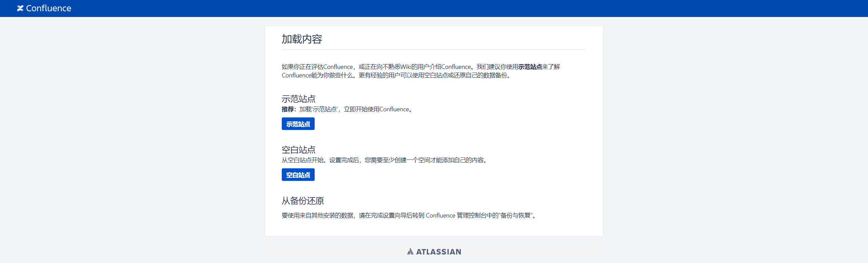The width and height of the screenshot is (868, 263).
Task: Click the 从备份还原 section heading
Action: [x=303, y=201]
